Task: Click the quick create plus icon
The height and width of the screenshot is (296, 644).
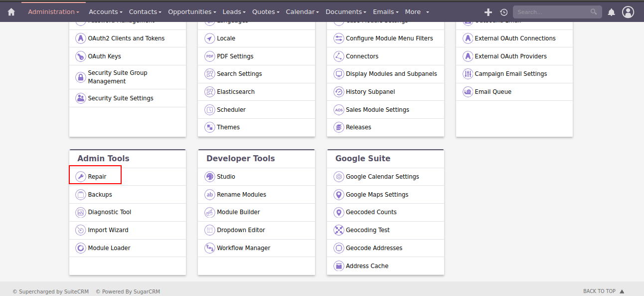Action: (x=488, y=12)
